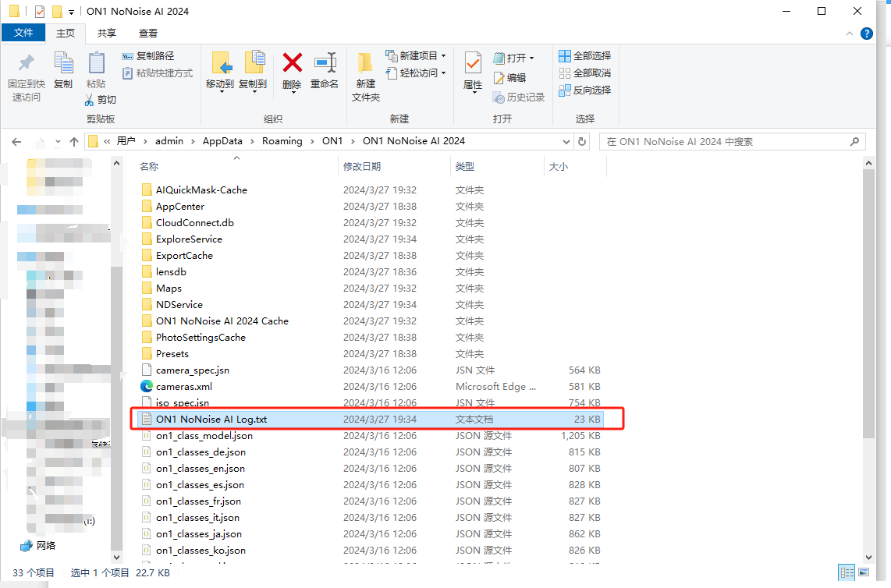
Task: Open the address bar history dropdown
Action: coord(566,141)
